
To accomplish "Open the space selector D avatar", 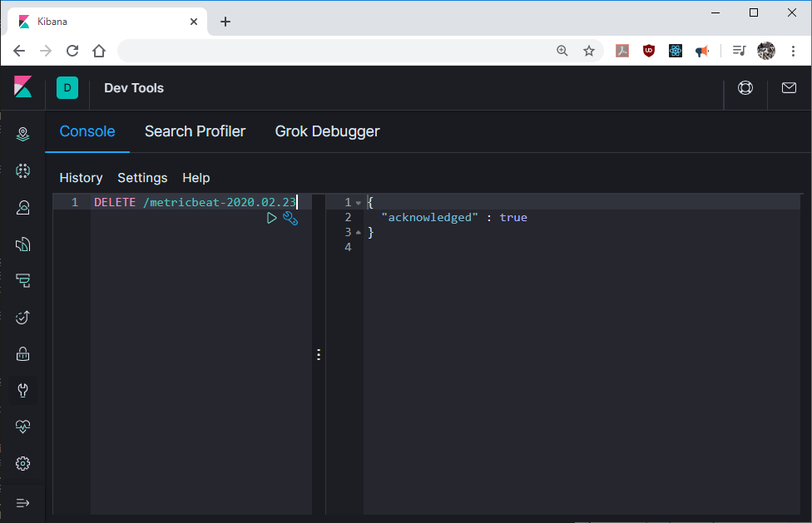I will point(67,88).
